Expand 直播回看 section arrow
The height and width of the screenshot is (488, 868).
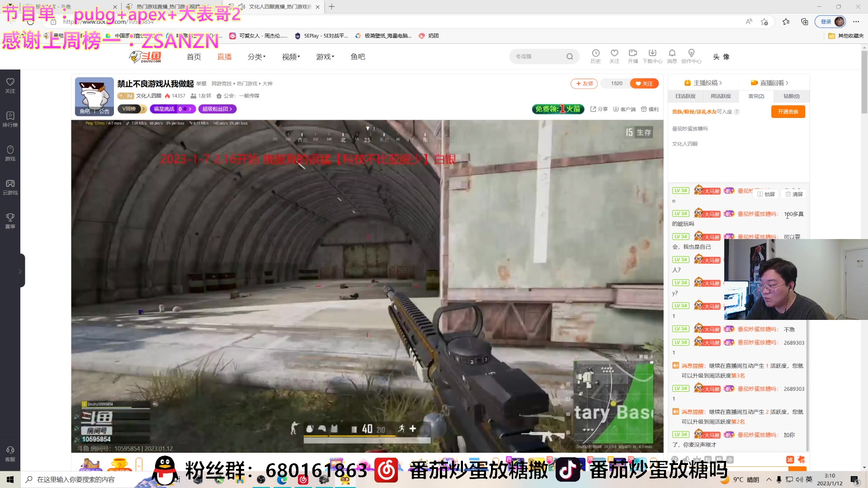pyautogui.click(x=787, y=83)
